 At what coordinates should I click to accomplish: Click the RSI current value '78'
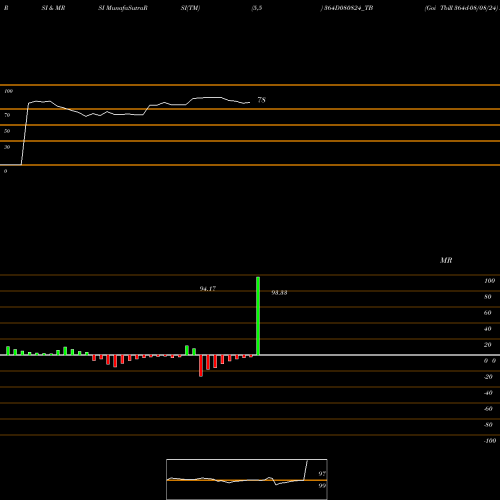pos(261,100)
